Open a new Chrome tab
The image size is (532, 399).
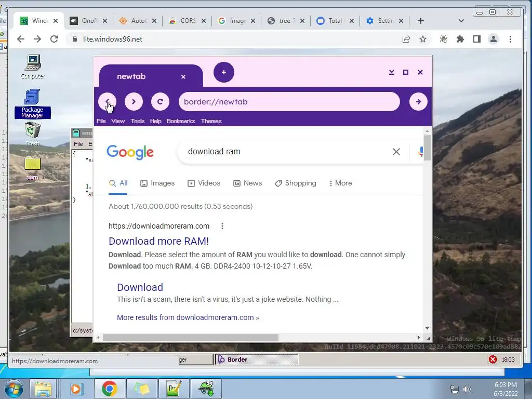pos(421,21)
